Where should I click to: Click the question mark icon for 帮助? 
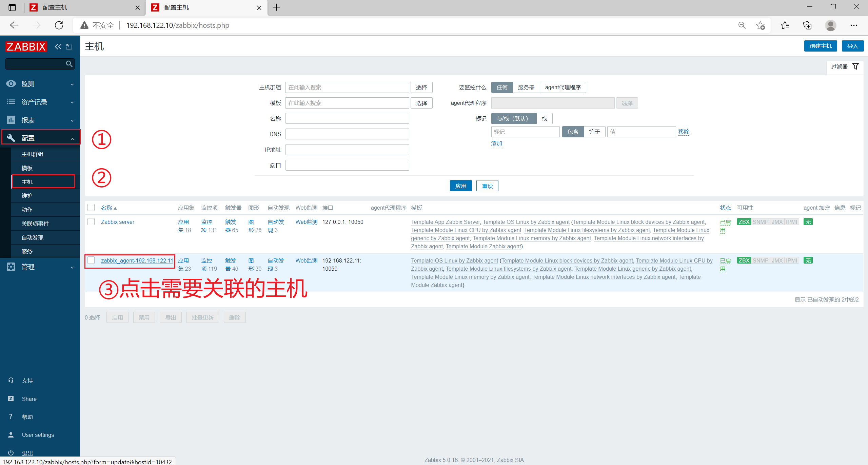(11, 416)
